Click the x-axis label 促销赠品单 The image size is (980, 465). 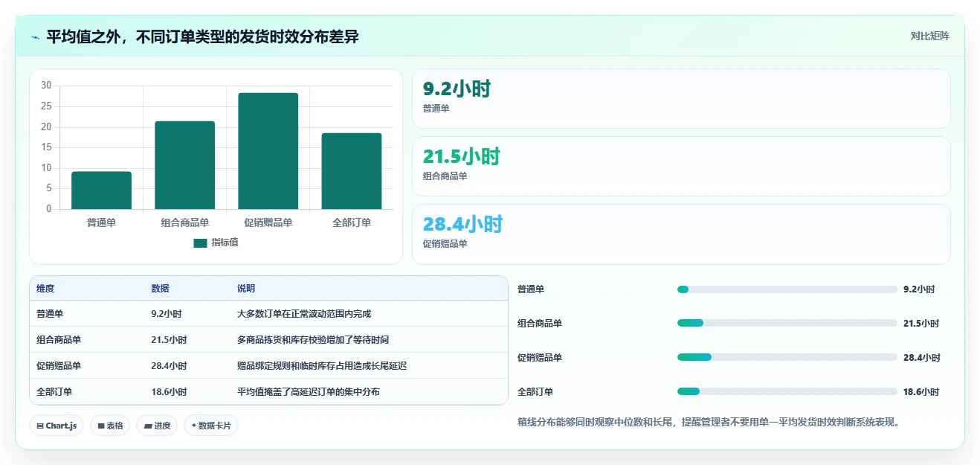[x=268, y=222]
